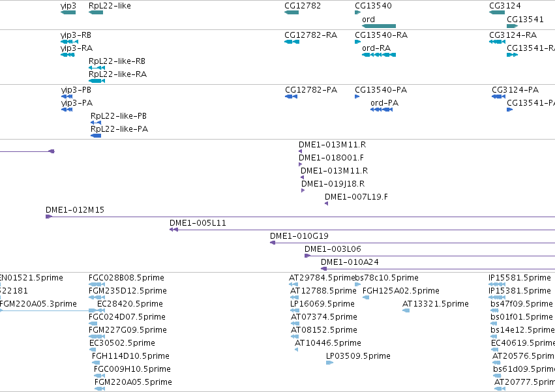Click the DME1-007L19.F end-read arrow
The width and height of the screenshot is (555, 392).
326,204
